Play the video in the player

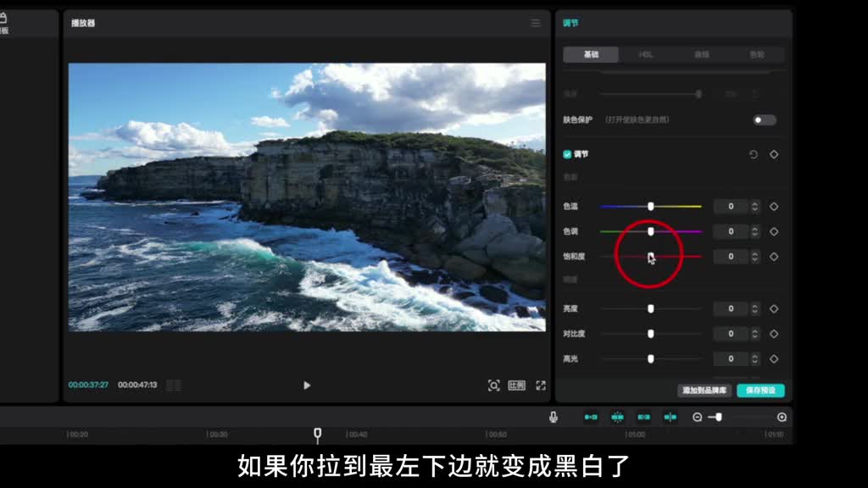coord(307,385)
